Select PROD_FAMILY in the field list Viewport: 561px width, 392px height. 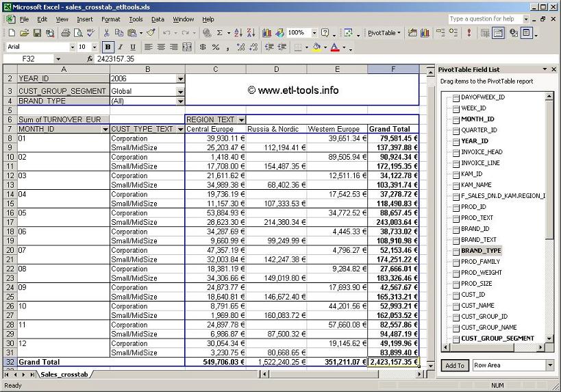480,262
